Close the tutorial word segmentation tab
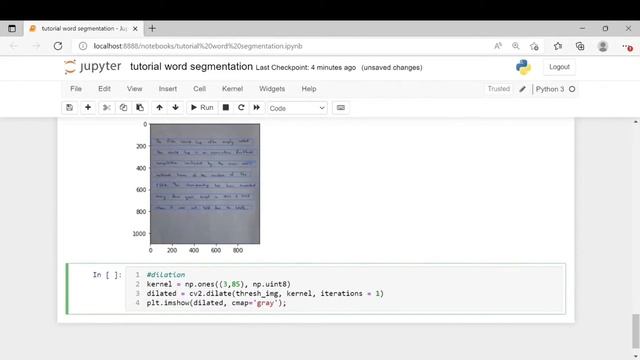The width and height of the screenshot is (640, 360). (135, 29)
